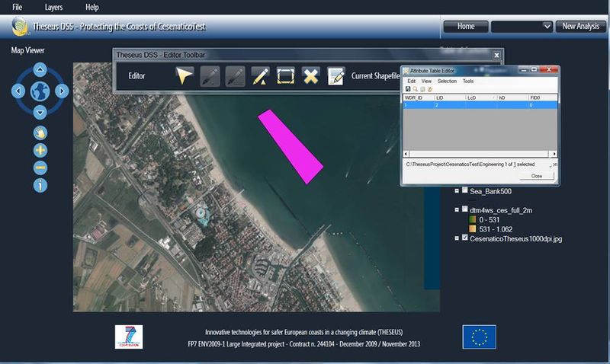
Task: Select the yellow arrow selection tool
Action: pos(184,75)
